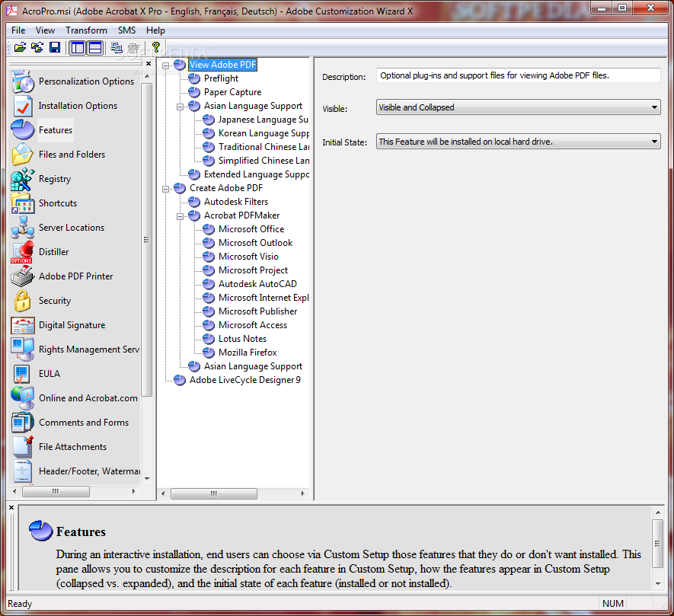
Task: Open the View menu
Action: [x=45, y=30]
